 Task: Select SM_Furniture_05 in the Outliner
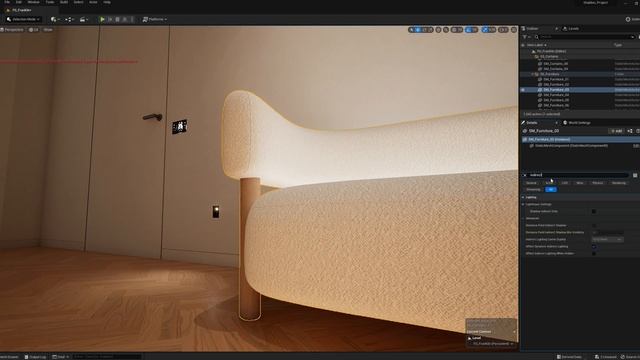[x=556, y=100]
